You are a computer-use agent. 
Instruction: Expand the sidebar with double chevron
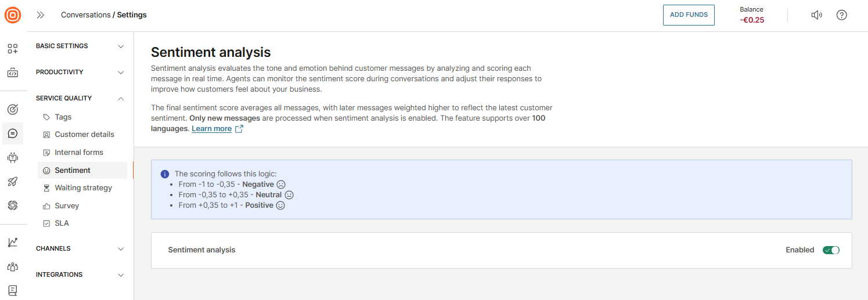click(x=41, y=15)
